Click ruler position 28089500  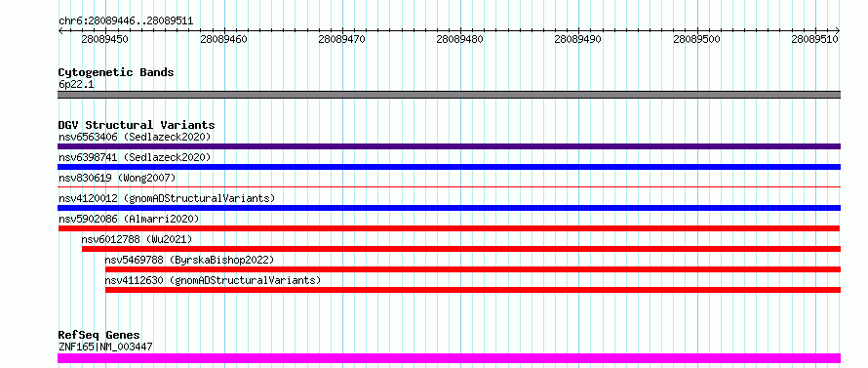696,39
